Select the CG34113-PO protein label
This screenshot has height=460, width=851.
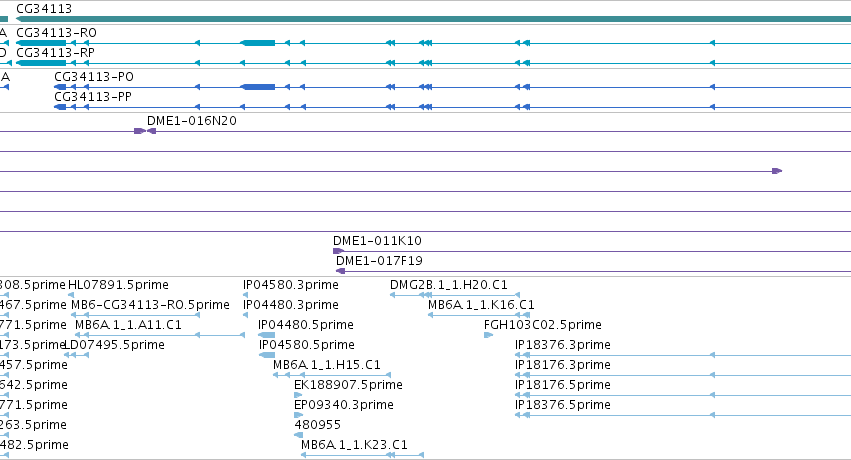pos(94,76)
